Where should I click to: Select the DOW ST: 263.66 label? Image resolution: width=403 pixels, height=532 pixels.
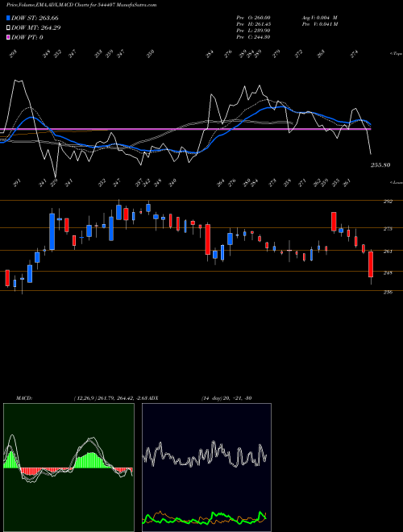coord(35,18)
